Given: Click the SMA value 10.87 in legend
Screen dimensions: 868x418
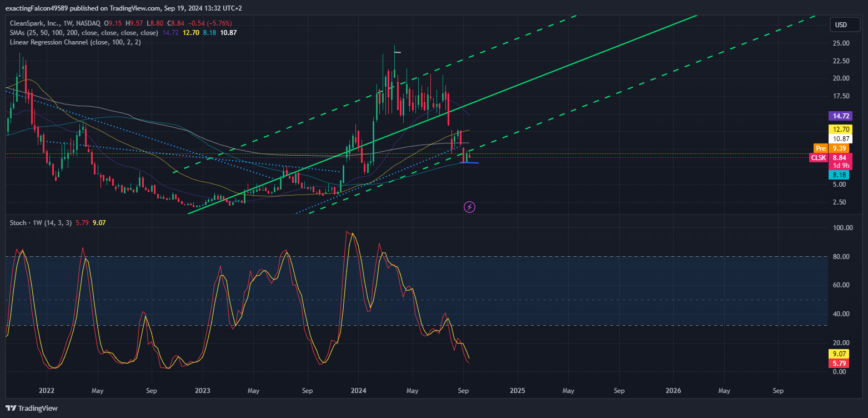Looking at the screenshot, I should pos(229,33).
